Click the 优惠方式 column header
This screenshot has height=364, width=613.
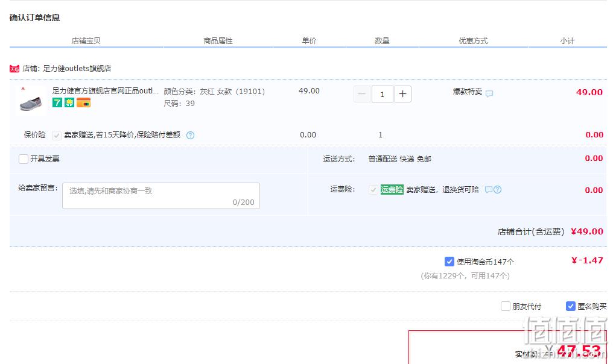(x=474, y=40)
